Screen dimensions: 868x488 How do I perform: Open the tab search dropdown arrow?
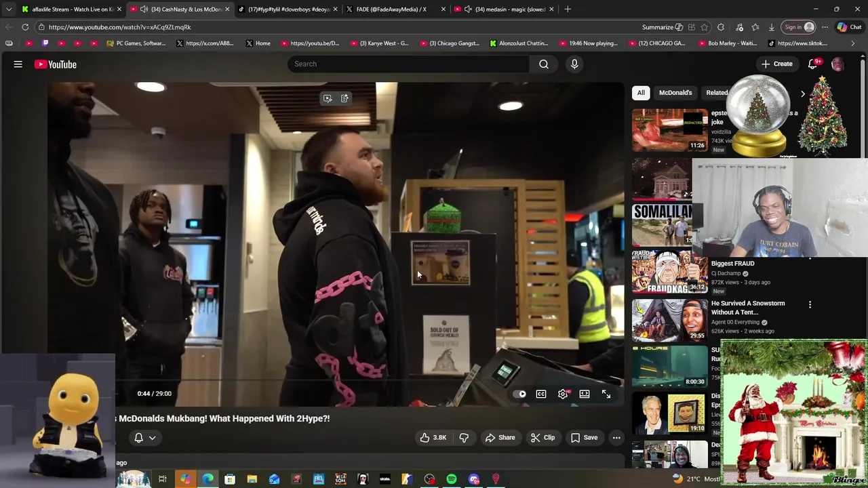(8, 9)
